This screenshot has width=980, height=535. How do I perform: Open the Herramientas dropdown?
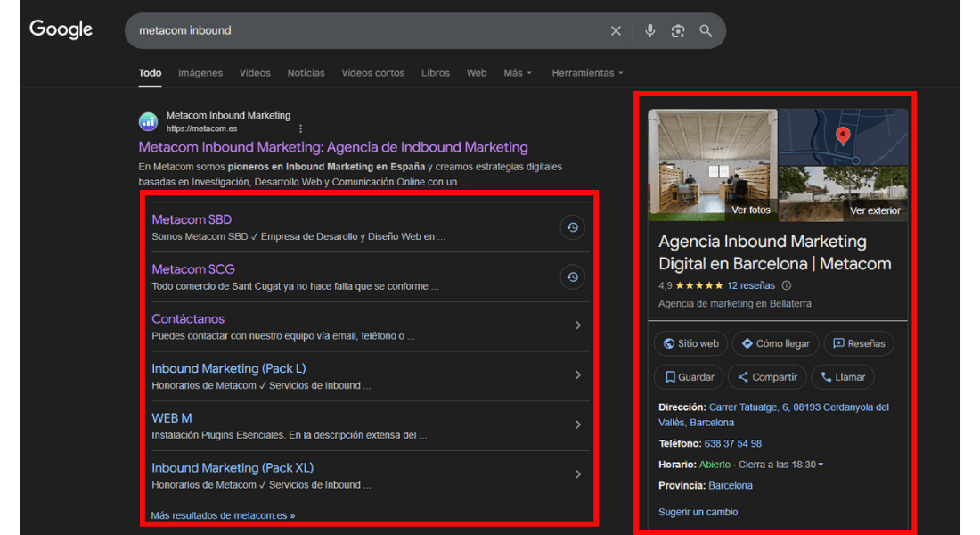587,73
